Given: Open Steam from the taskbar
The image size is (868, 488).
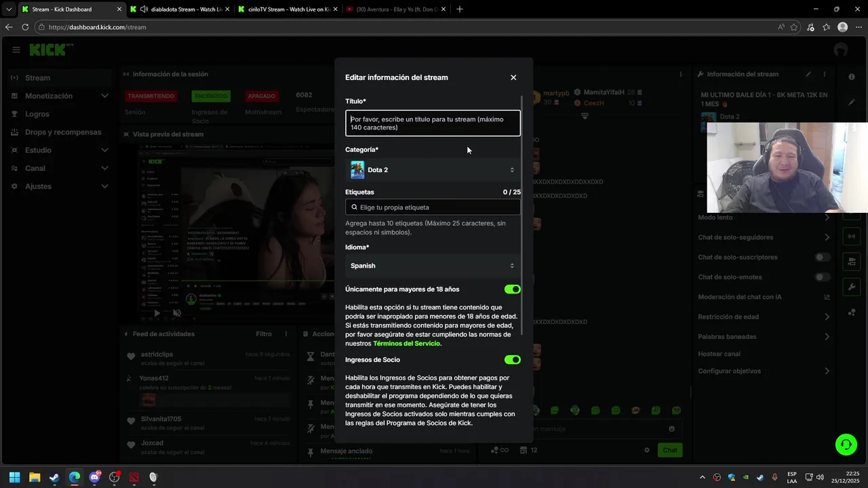Looking at the screenshot, I should click(x=54, y=477).
